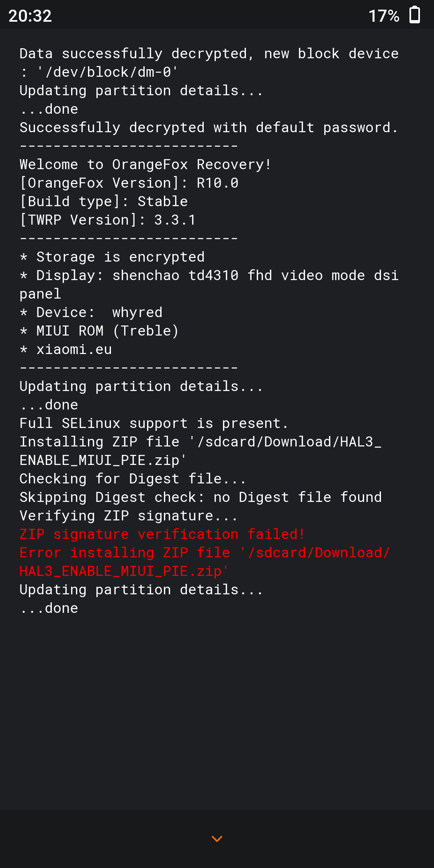Tap the 'Skipping Digest check' log line
Image resolution: width=434 pixels, height=868 pixels.
201,497
